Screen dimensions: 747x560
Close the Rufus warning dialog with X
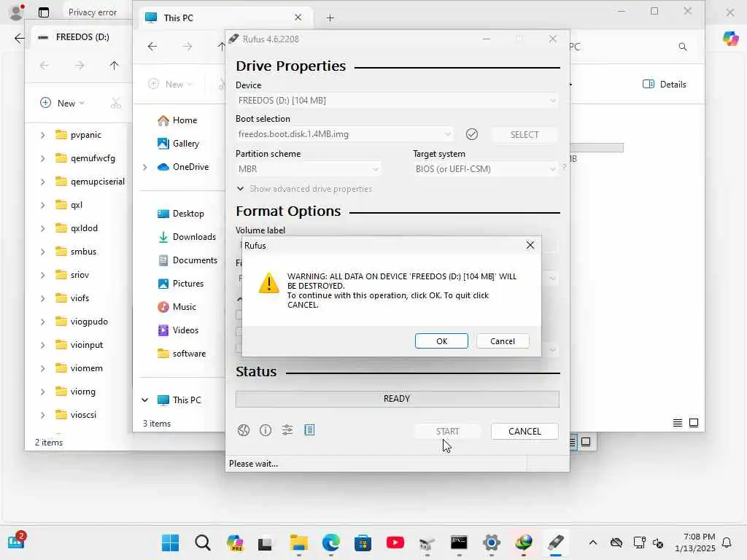click(x=530, y=245)
